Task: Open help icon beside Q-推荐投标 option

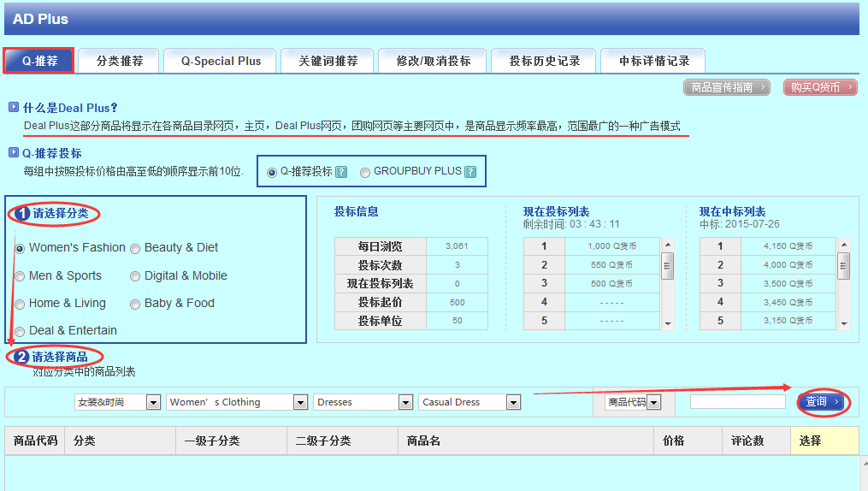Action: click(x=341, y=172)
